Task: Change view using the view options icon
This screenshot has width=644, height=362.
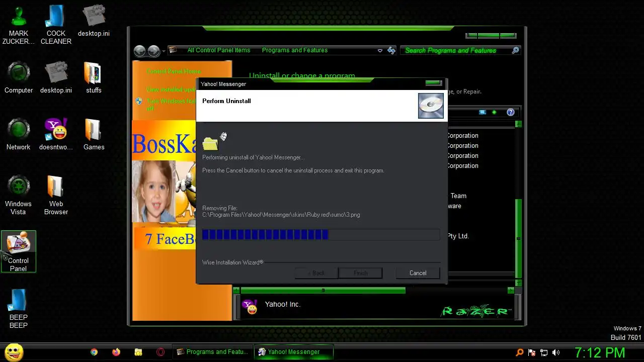Action: (482, 112)
